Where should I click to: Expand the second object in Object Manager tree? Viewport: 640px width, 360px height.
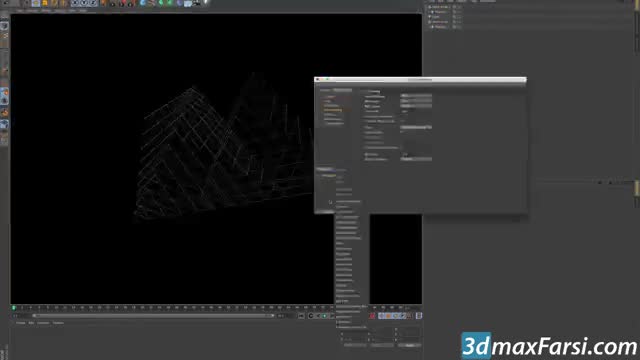click(432, 12)
